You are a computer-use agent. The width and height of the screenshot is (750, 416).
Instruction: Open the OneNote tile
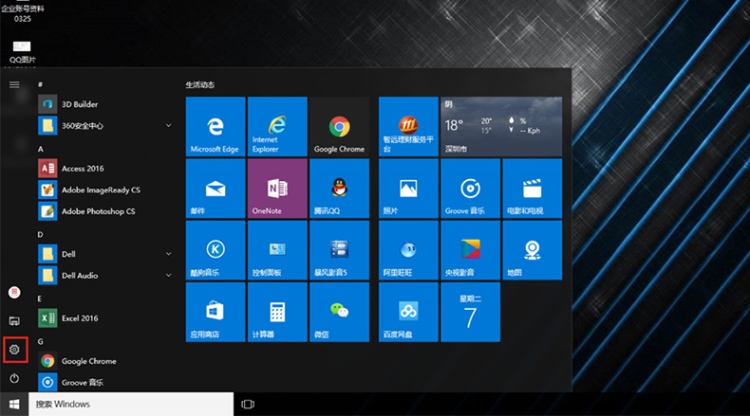[x=277, y=188]
